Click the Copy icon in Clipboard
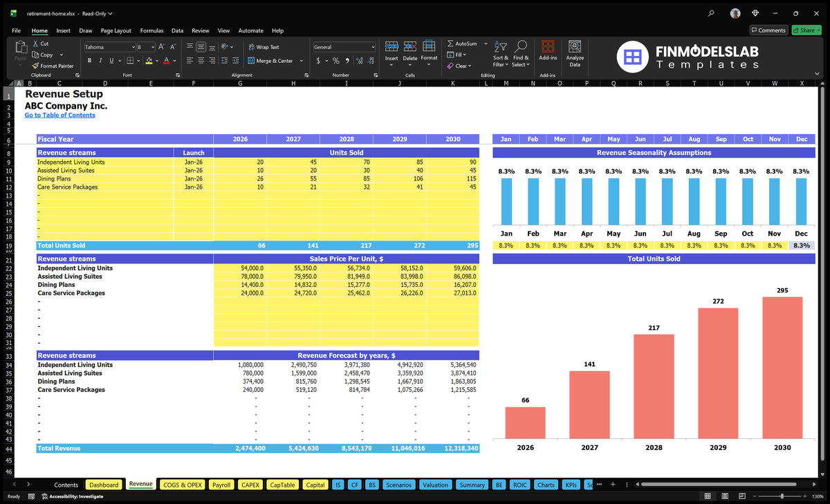 (36, 55)
